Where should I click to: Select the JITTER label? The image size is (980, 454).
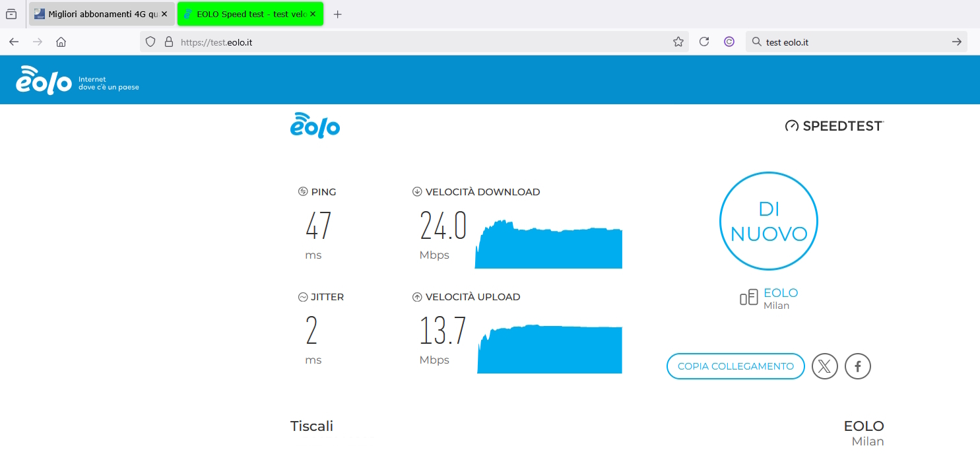(327, 297)
